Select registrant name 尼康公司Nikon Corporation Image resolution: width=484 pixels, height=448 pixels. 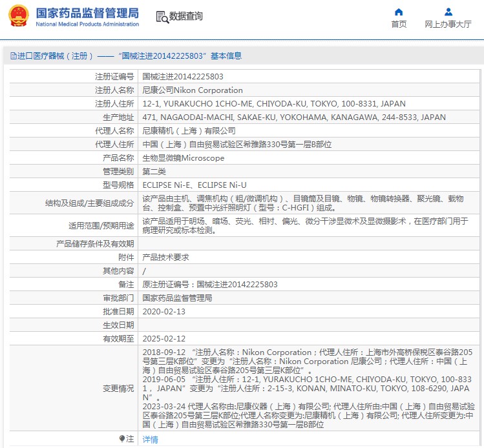point(193,90)
